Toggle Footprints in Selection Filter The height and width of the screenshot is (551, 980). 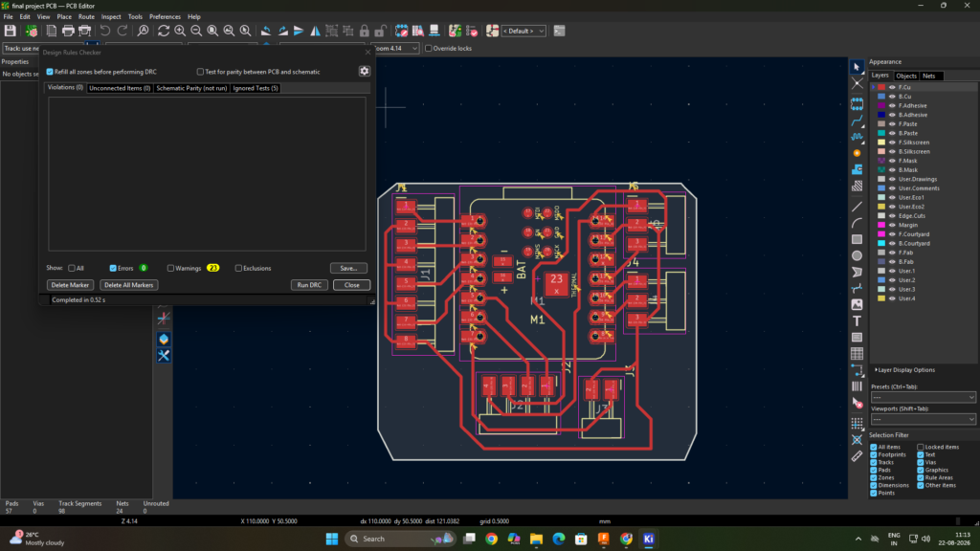point(874,454)
